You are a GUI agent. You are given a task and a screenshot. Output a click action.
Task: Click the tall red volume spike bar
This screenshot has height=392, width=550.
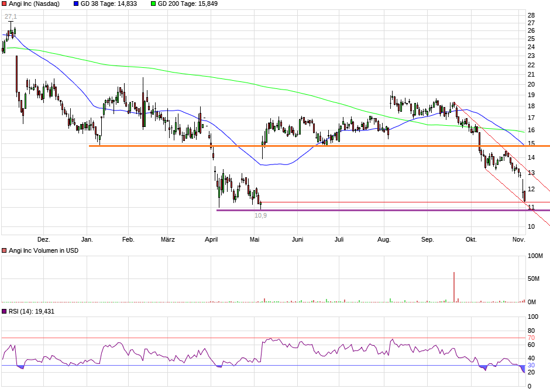[x=454, y=287]
